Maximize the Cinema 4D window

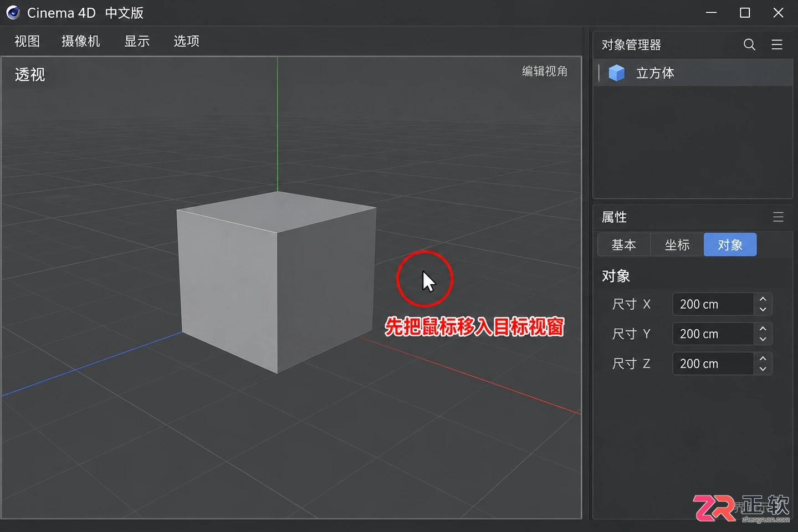(x=745, y=12)
